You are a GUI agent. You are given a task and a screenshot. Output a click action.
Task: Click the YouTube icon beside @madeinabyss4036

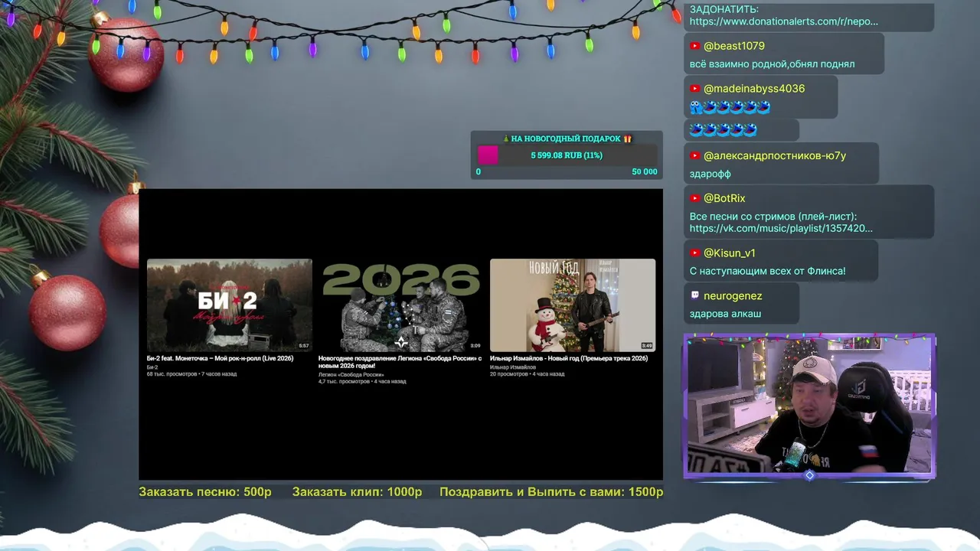coord(694,89)
